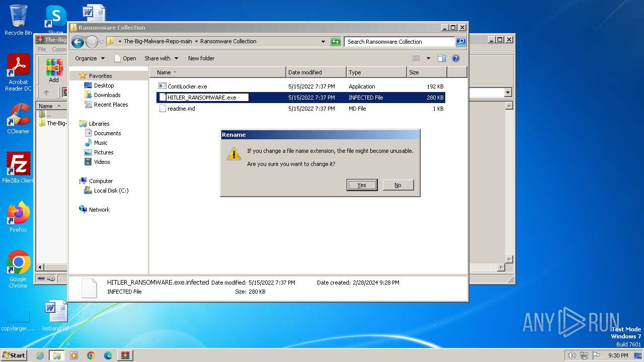Image resolution: width=644 pixels, height=362 pixels.
Task: Open Chrome from the taskbar
Action: click(91, 355)
